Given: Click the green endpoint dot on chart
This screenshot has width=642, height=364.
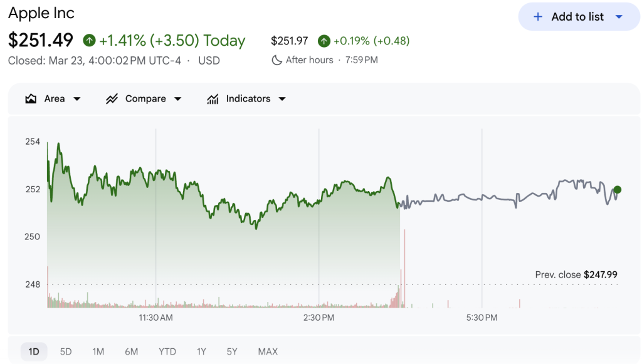Looking at the screenshot, I should (x=618, y=190).
